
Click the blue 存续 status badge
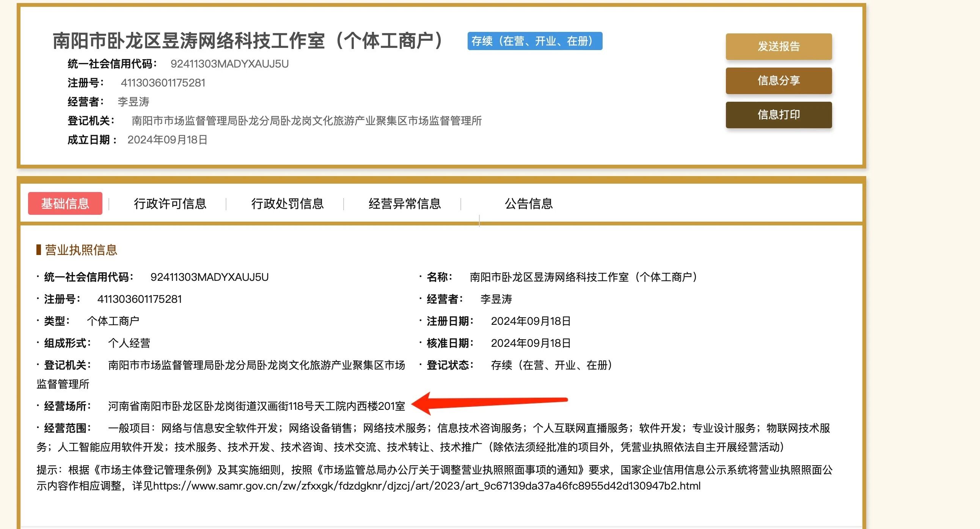click(534, 41)
